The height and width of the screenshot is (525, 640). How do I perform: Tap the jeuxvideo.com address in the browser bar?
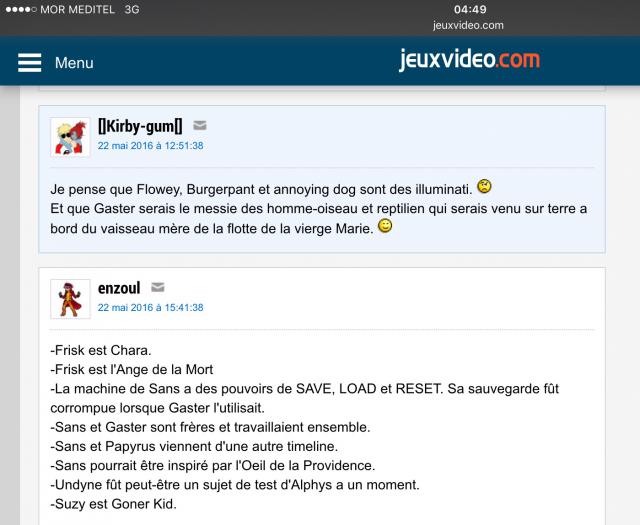[x=468, y=25]
